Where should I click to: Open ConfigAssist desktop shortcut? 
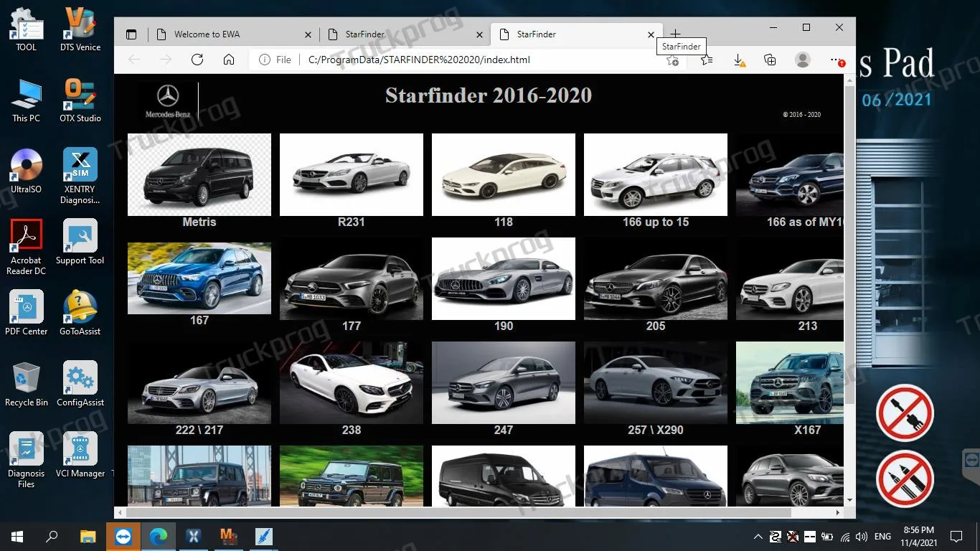coord(80,384)
